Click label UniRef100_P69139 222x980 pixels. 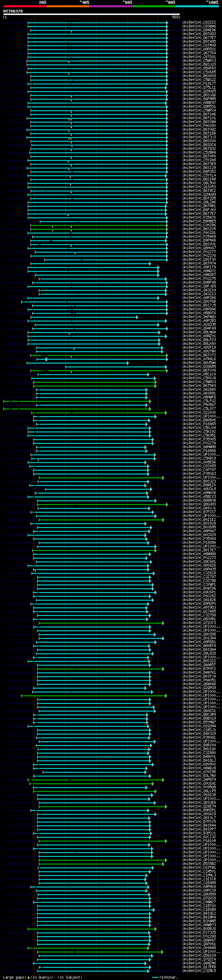click(199, 795)
